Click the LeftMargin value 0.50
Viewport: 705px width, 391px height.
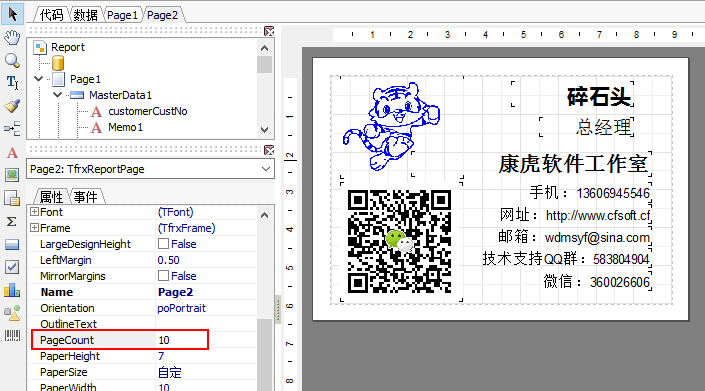pos(168,260)
